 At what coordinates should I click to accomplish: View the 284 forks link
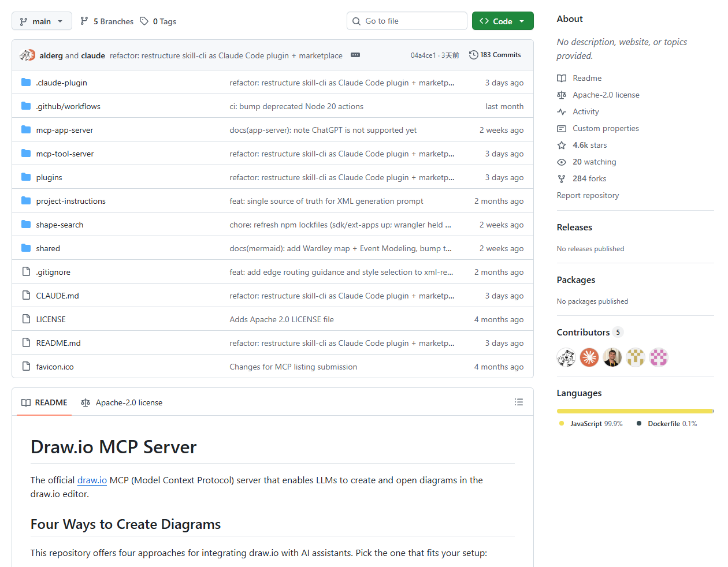[589, 178]
